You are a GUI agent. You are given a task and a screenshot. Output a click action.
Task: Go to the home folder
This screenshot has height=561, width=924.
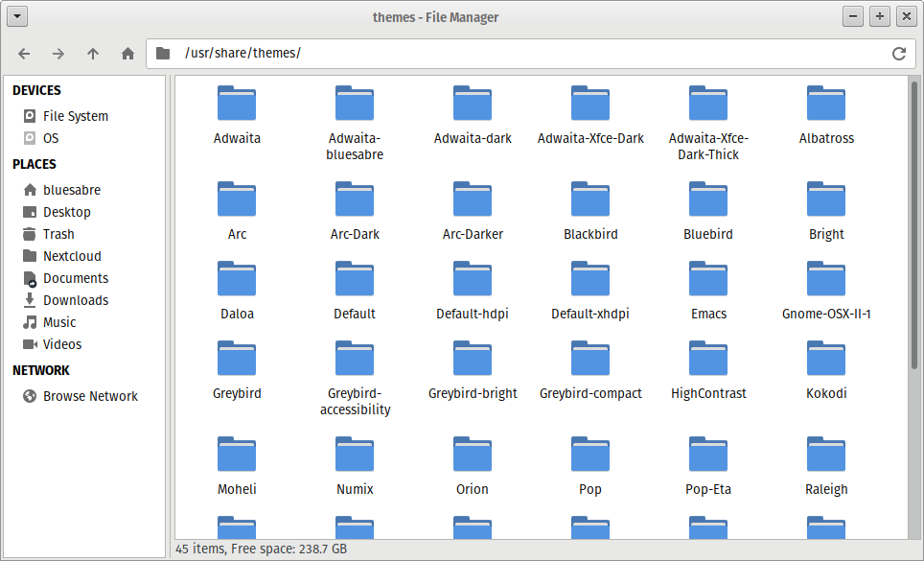pyautogui.click(x=127, y=54)
